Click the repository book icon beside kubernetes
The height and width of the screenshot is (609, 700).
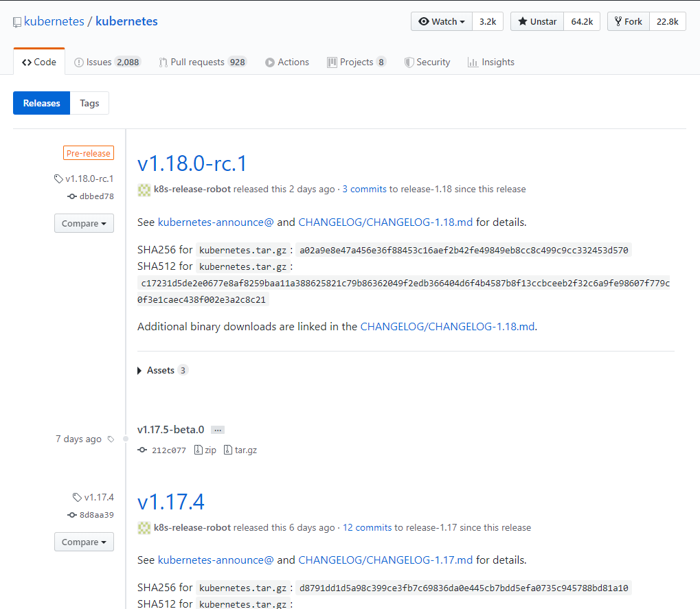17,22
